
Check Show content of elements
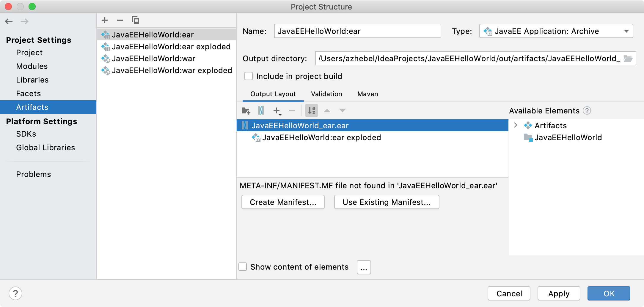[x=243, y=267]
